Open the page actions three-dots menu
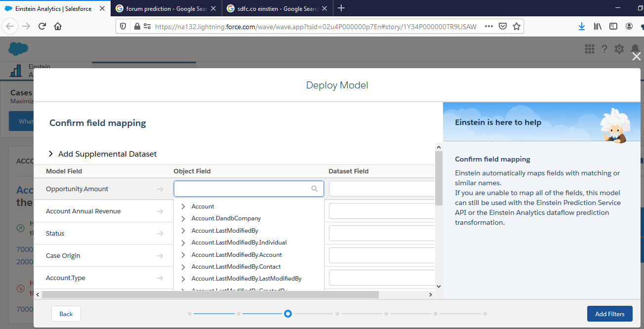 tap(489, 27)
